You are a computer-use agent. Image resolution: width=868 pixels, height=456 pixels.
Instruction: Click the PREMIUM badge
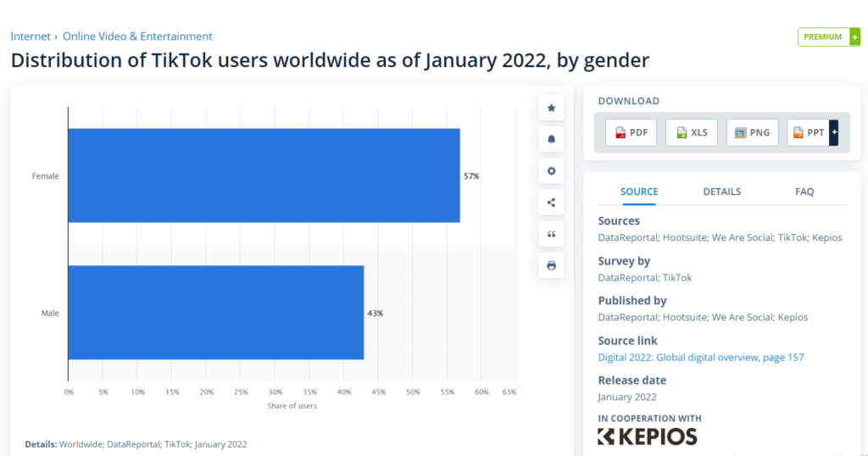pyautogui.click(x=828, y=37)
